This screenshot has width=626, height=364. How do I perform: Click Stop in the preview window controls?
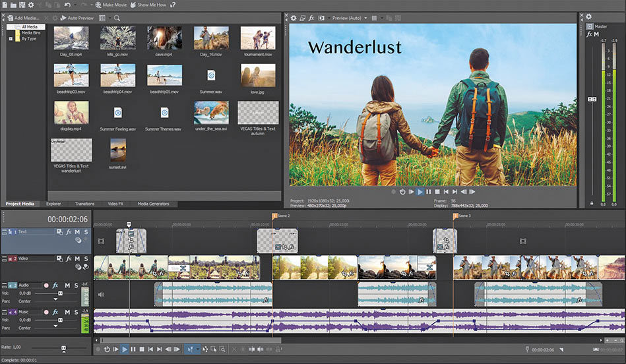437,192
